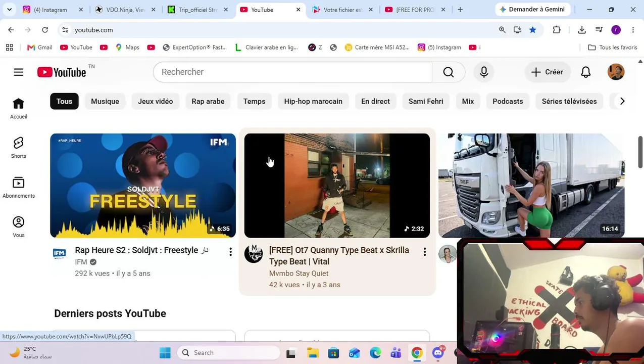Click the YouTube Rechercher search field
This screenshot has width=644, height=364.
[293, 72]
